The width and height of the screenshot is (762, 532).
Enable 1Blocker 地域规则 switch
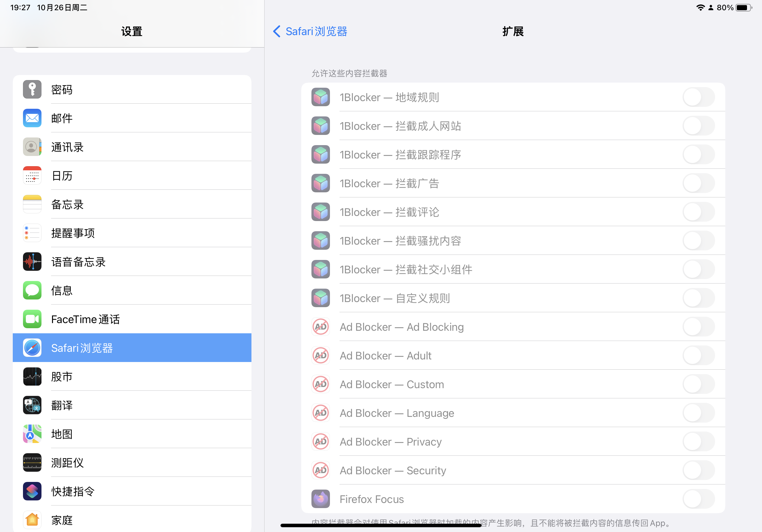tap(698, 97)
